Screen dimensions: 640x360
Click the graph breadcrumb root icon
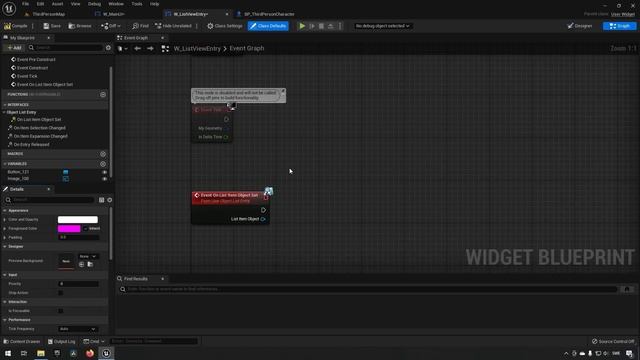(x=165, y=49)
